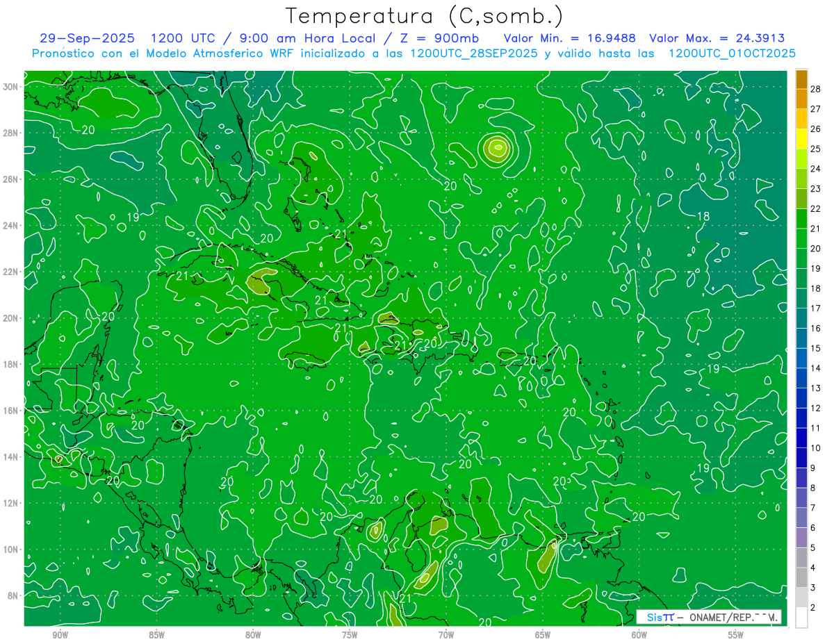Image resolution: width=834 pixels, height=644 pixels.
Task: Click the '25' label on the color scale
Action: 816,149
